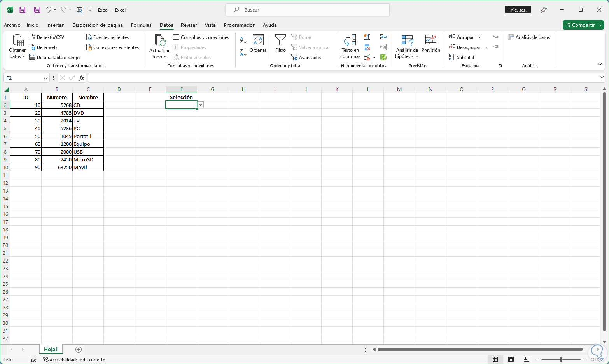The image size is (609, 364).
Task: Open the F2 cell validation dropdown
Action: (x=201, y=105)
